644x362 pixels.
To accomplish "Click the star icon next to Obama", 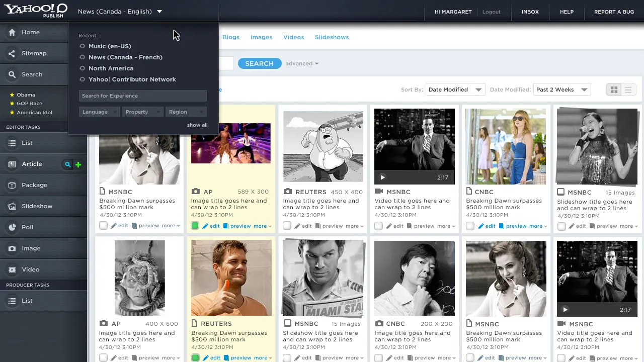I will [x=12, y=95].
